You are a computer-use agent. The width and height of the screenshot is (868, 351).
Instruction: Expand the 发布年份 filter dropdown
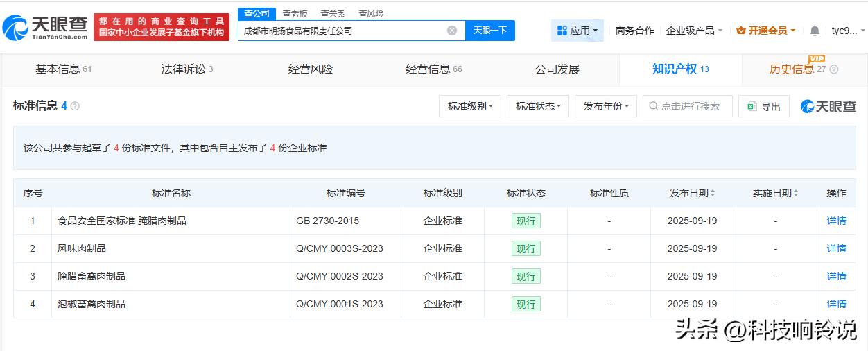[x=606, y=106]
